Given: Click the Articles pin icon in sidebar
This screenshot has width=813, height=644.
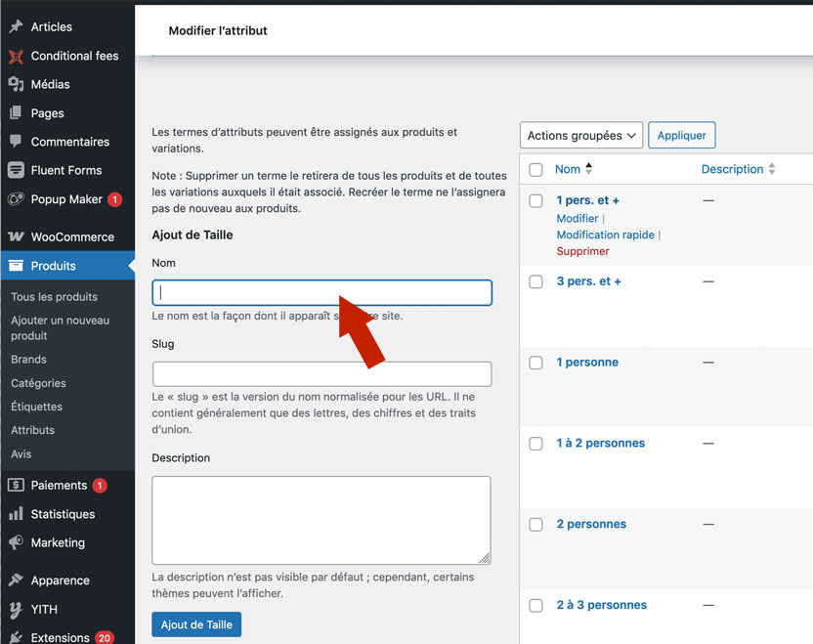Looking at the screenshot, I should tap(16, 27).
